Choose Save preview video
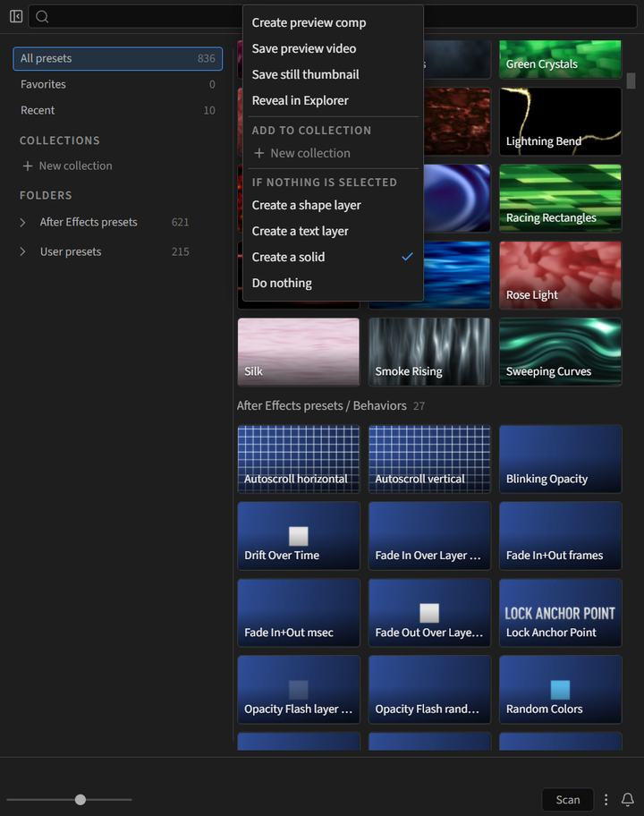Image resolution: width=644 pixels, height=816 pixels. point(333,48)
